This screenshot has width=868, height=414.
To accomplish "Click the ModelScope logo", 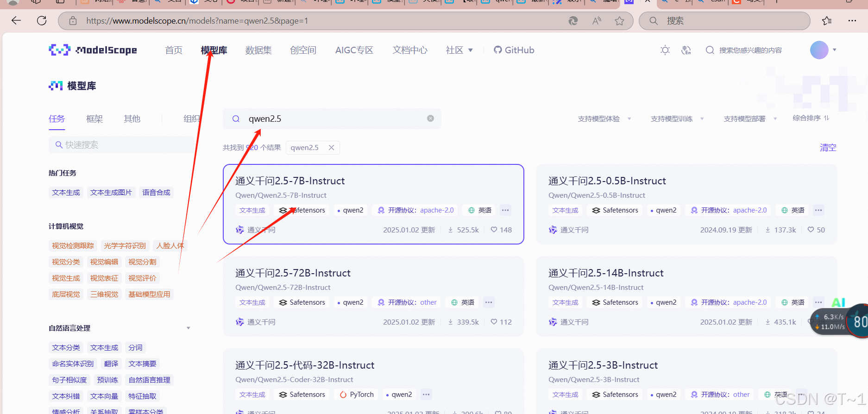I will click(x=93, y=50).
